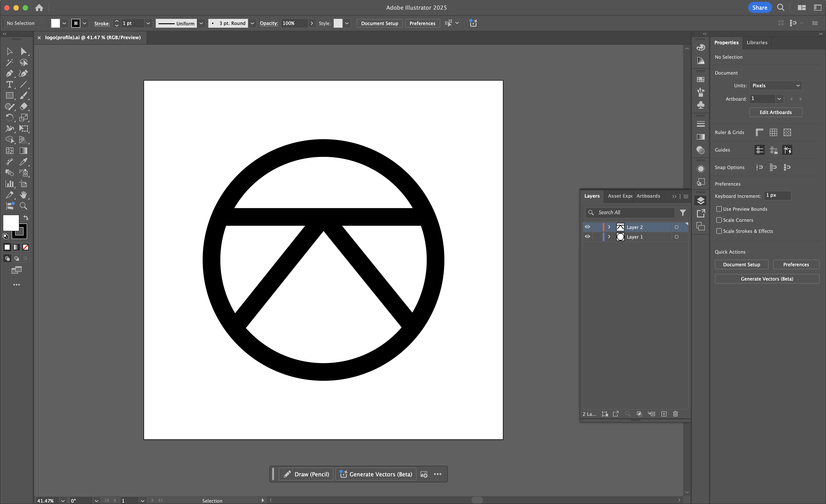Select the Selection tool arrow
The image size is (826, 504).
[x=9, y=51]
